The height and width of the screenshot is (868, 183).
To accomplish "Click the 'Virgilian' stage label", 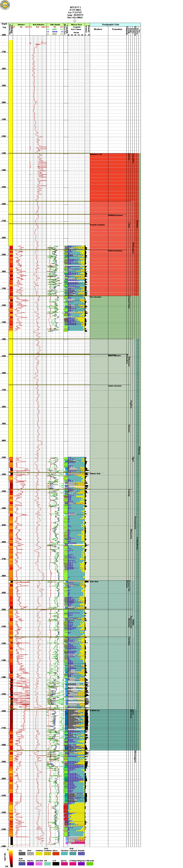I will (131, 405).
